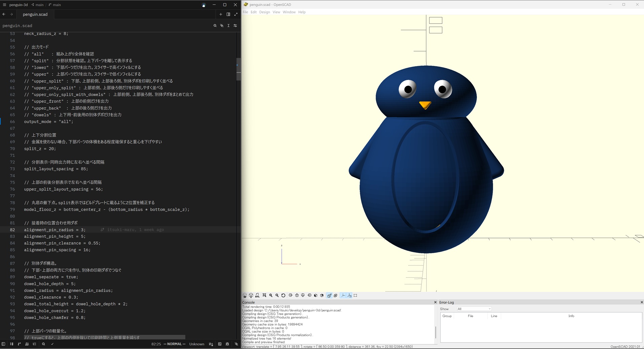
Task: Switch to Front view in OpenSCAD toolbar
Action: 315,295
